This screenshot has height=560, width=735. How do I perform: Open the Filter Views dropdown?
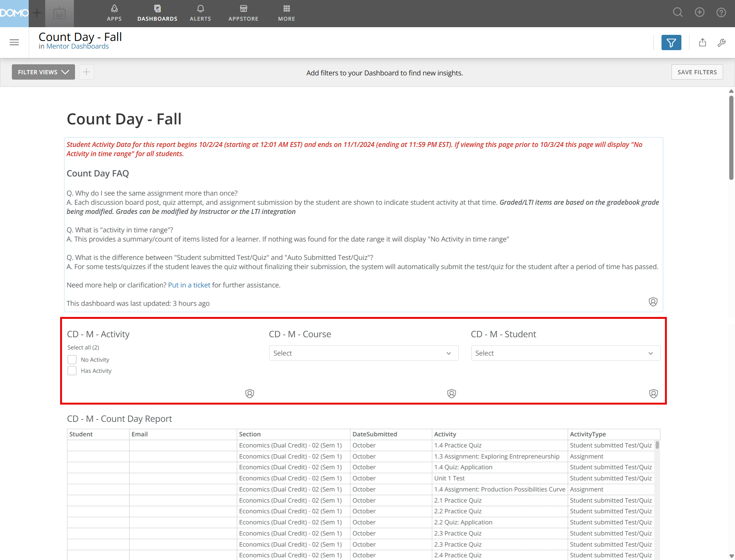click(x=43, y=72)
